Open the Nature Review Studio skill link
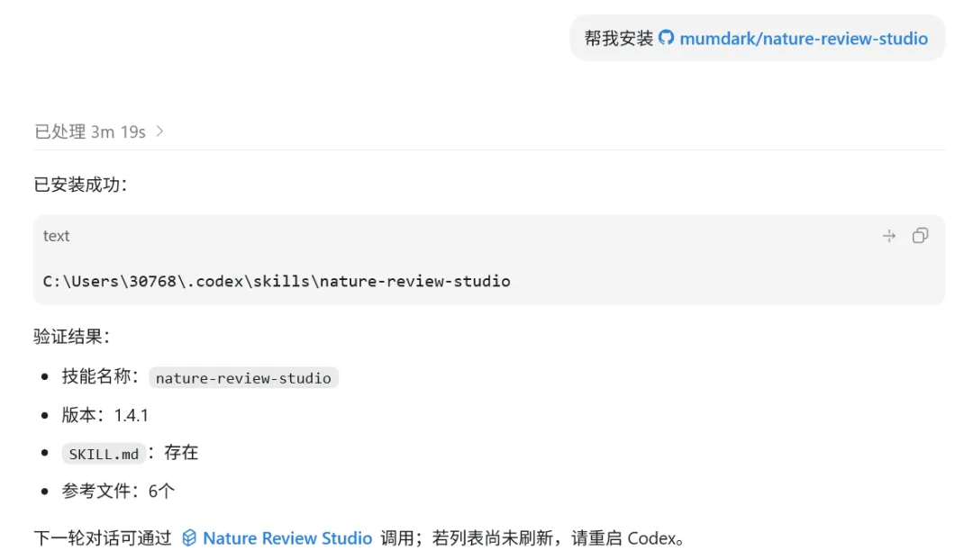 click(287, 537)
